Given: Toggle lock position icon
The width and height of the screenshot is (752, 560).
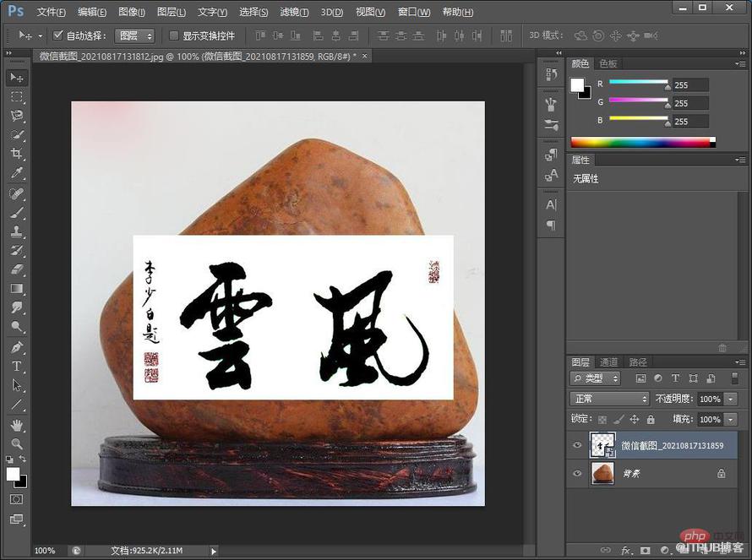Looking at the screenshot, I should click(x=635, y=420).
